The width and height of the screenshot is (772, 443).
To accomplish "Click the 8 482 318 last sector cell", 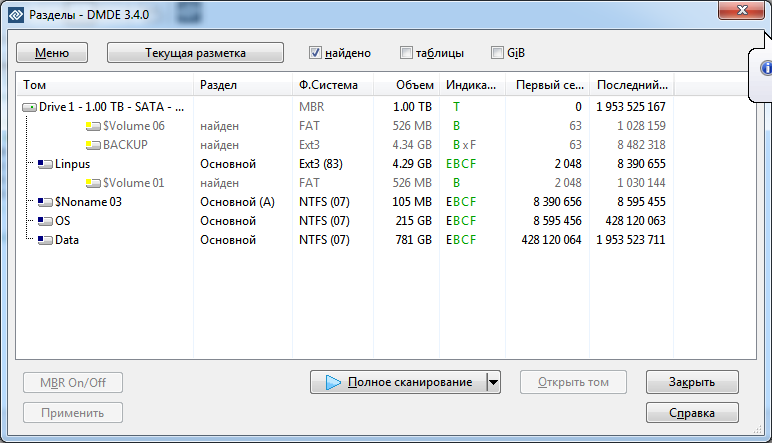I will (x=641, y=145).
